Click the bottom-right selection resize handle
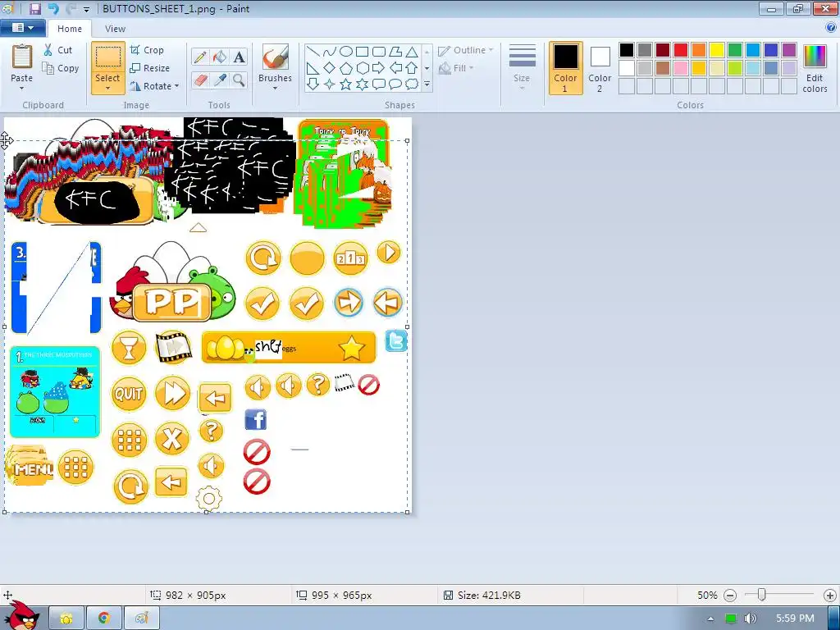Viewport: 840px width, 630px height. 408,512
